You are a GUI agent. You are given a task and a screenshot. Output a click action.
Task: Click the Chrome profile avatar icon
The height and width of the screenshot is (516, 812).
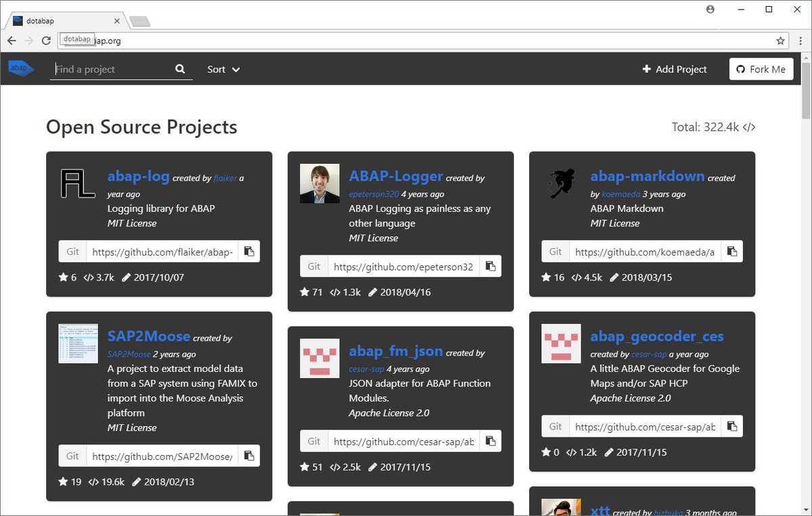710,9
